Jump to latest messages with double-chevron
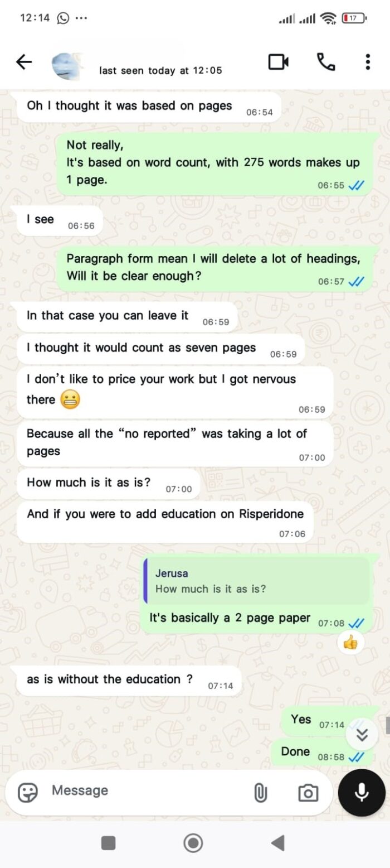The image size is (390, 868). pyautogui.click(x=362, y=735)
